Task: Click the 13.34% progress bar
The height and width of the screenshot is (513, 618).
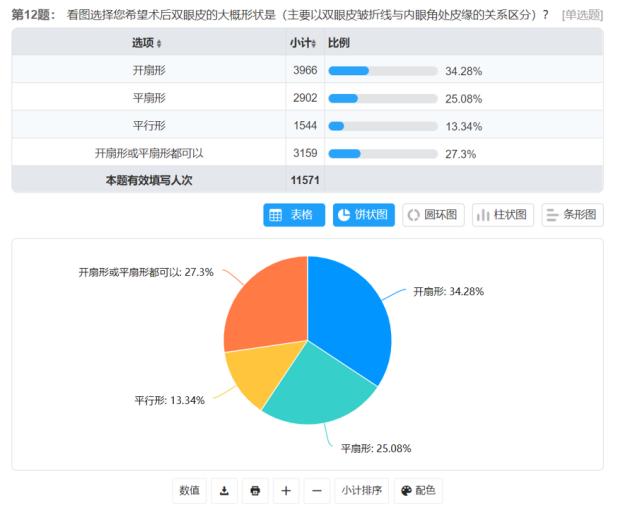Action: point(383,126)
